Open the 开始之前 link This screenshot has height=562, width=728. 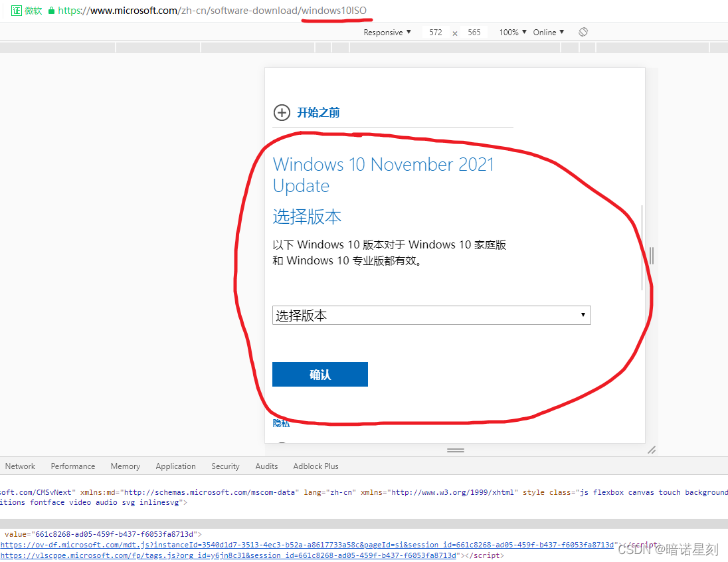[x=319, y=112]
